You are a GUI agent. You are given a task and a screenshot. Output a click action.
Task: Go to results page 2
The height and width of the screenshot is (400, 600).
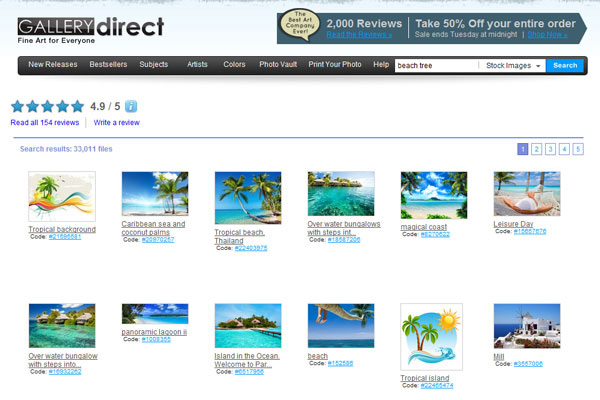(536, 149)
